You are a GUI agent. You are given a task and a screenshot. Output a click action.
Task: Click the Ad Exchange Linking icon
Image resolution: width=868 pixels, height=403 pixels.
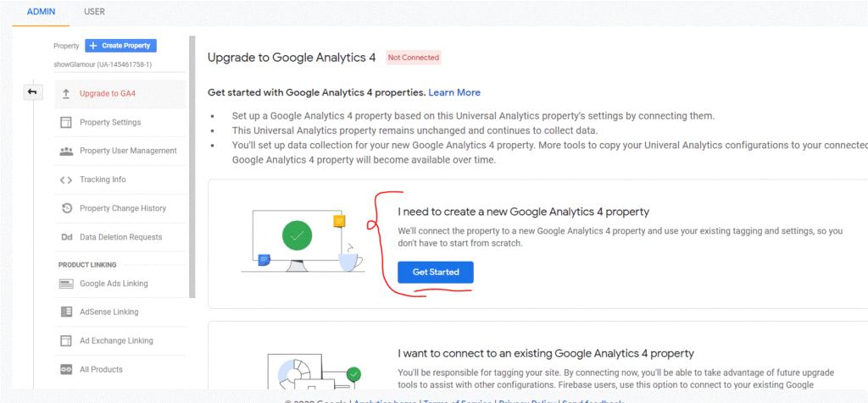point(66,340)
